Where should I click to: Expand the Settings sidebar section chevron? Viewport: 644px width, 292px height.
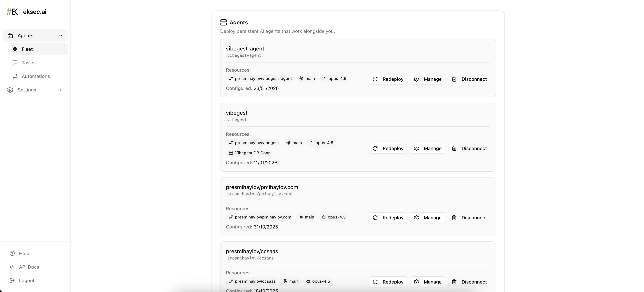pyautogui.click(x=61, y=90)
